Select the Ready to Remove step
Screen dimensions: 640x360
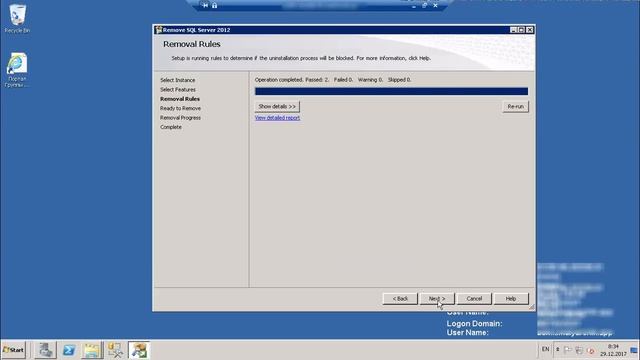[x=180, y=108]
